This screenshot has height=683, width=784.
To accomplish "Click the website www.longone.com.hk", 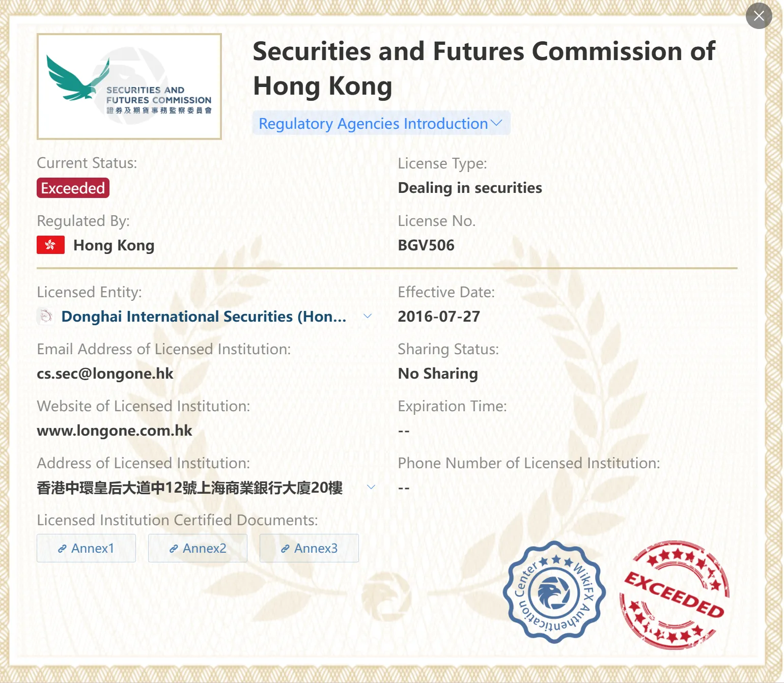I will click(x=115, y=431).
